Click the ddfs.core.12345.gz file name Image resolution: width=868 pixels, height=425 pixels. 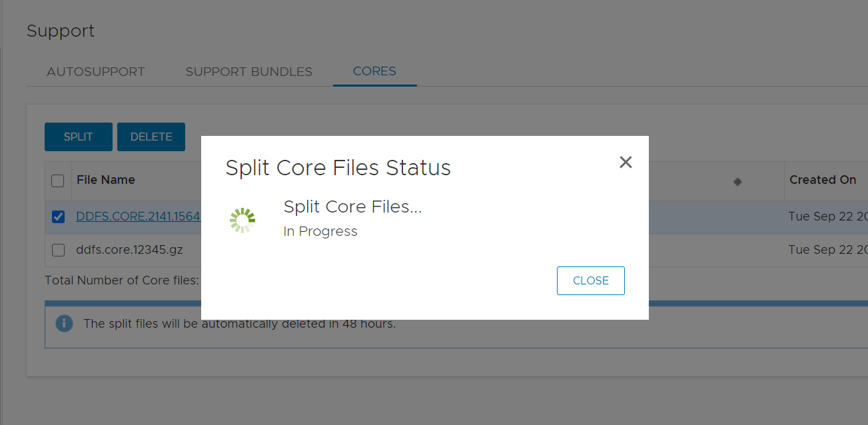point(129,250)
